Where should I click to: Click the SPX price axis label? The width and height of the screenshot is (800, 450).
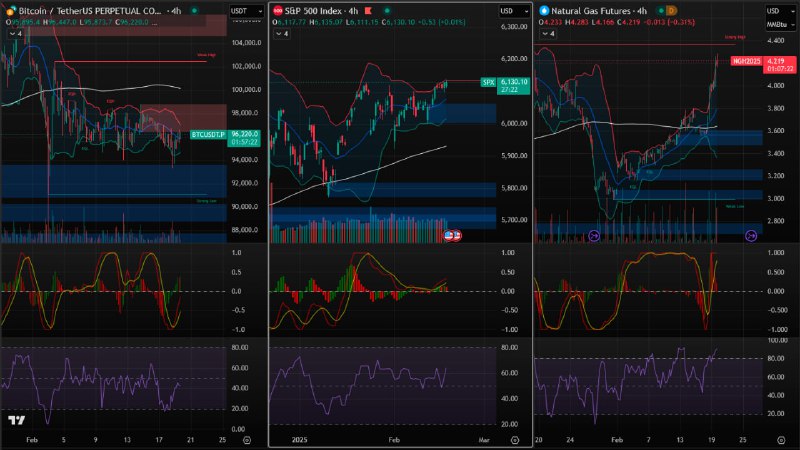(488, 82)
